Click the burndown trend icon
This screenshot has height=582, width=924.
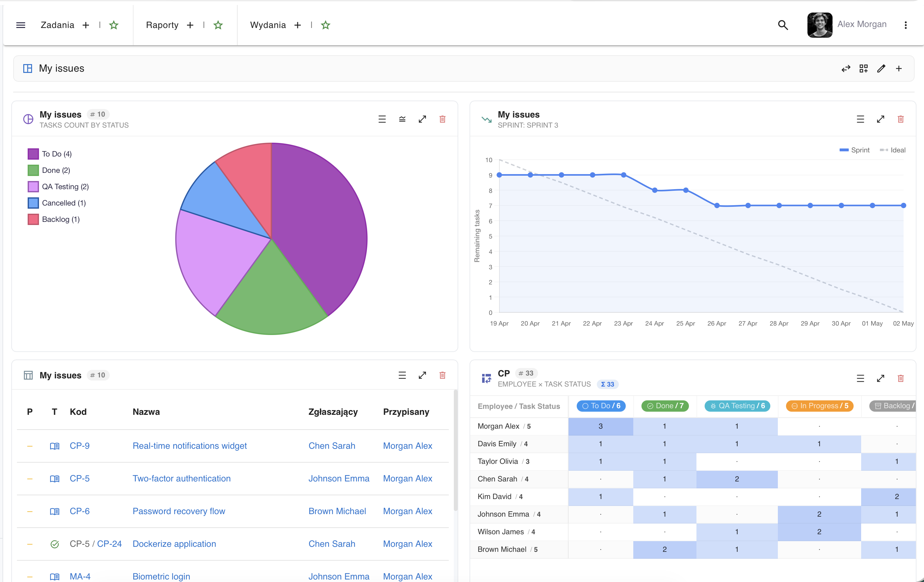click(x=487, y=119)
